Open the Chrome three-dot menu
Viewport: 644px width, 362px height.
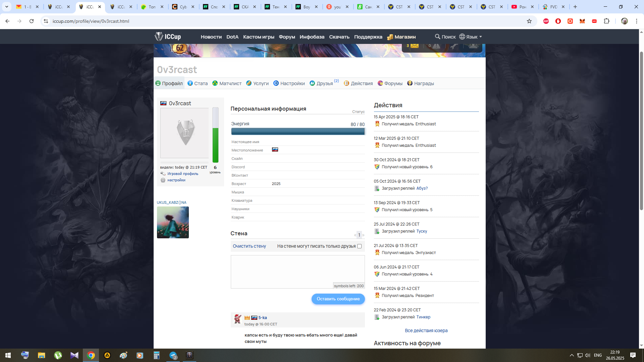pyautogui.click(x=637, y=21)
